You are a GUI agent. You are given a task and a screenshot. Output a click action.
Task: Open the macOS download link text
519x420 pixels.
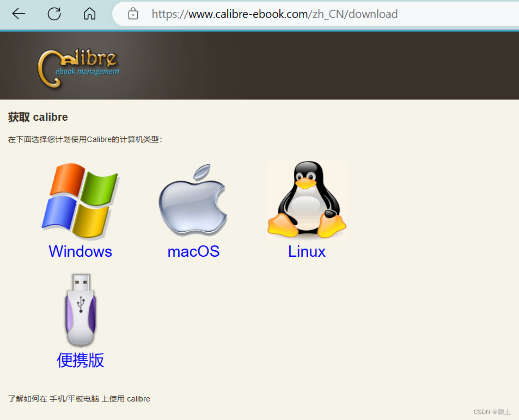tap(193, 251)
